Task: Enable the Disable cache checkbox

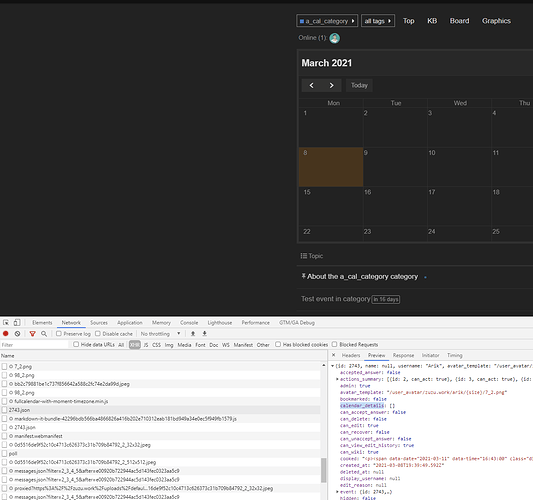Action: 98,333
